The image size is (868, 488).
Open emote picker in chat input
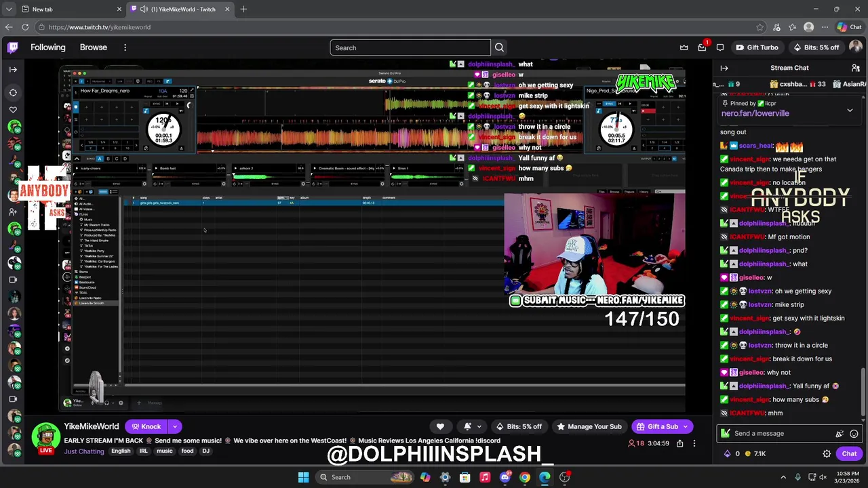click(x=854, y=434)
